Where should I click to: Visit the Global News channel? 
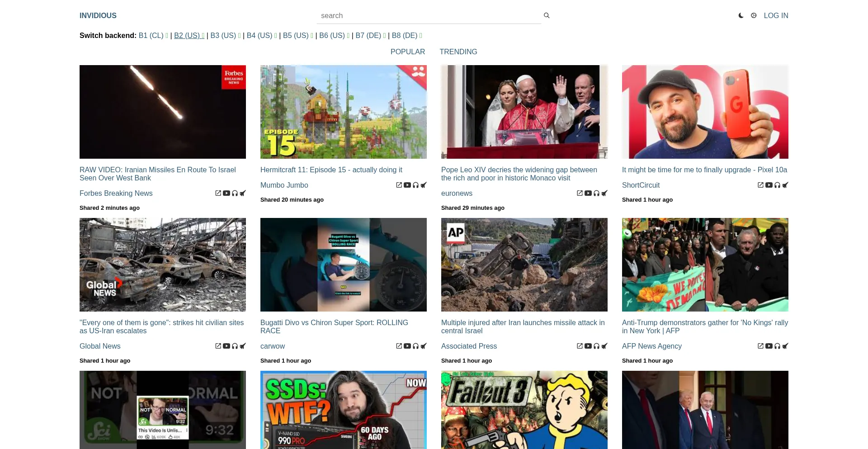100,346
